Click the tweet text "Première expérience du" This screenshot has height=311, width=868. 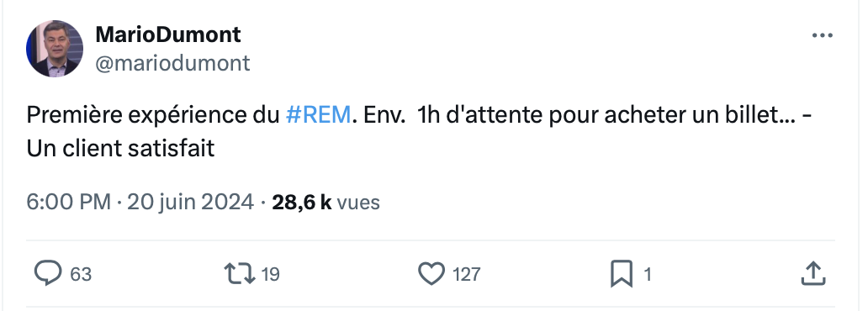click(153, 116)
